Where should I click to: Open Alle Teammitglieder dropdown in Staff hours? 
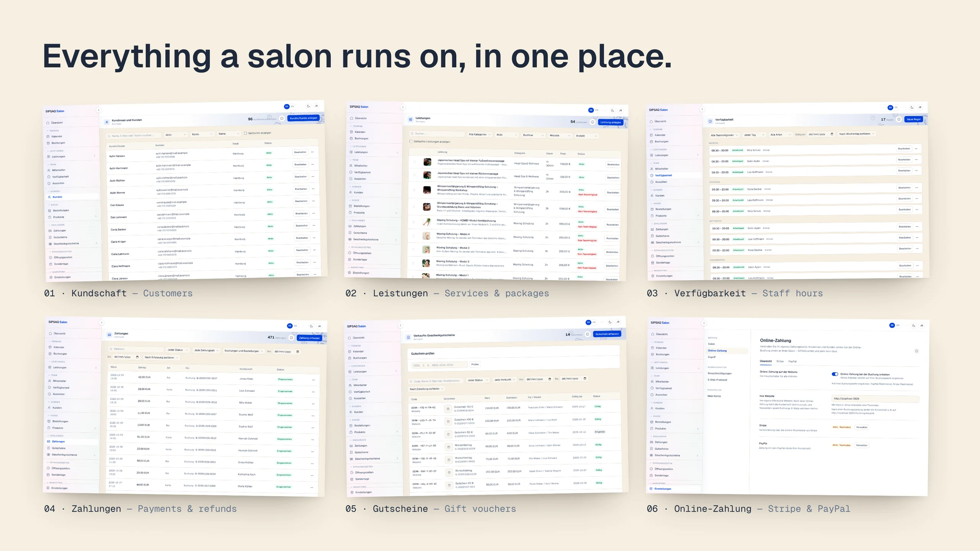point(724,135)
